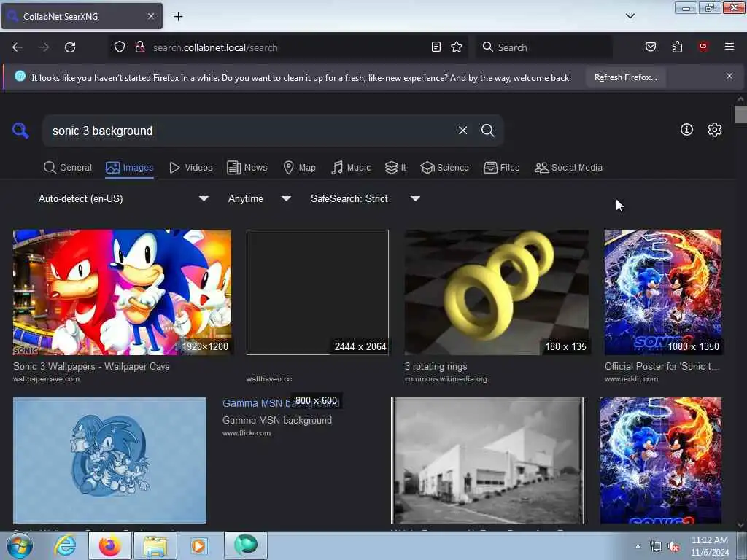
Task: Open the uBlock Origin extension icon
Action: [x=703, y=47]
